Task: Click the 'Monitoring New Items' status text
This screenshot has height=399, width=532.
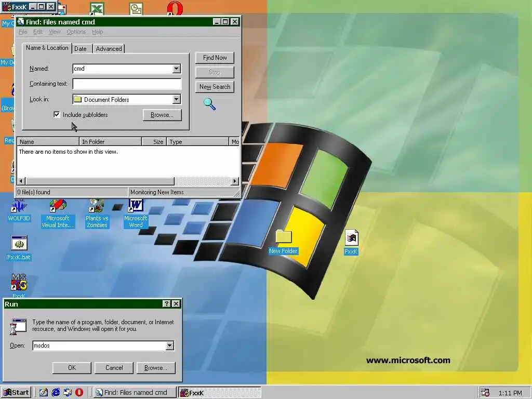Action: [157, 192]
